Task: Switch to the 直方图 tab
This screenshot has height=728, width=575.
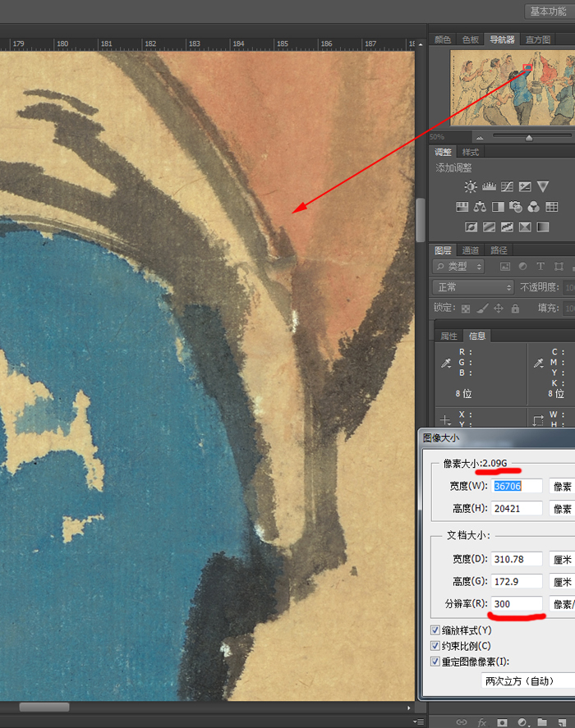Action: coord(537,39)
